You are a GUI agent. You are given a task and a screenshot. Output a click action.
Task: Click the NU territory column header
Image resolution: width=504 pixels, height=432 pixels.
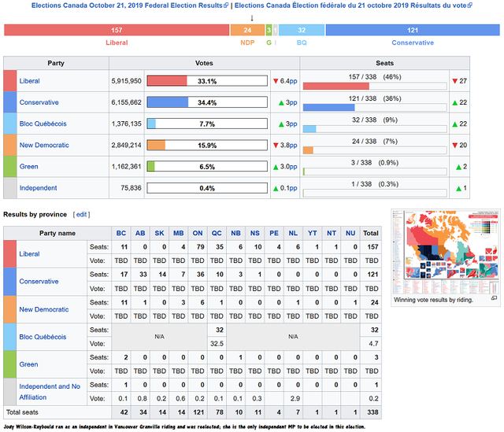point(350,233)
